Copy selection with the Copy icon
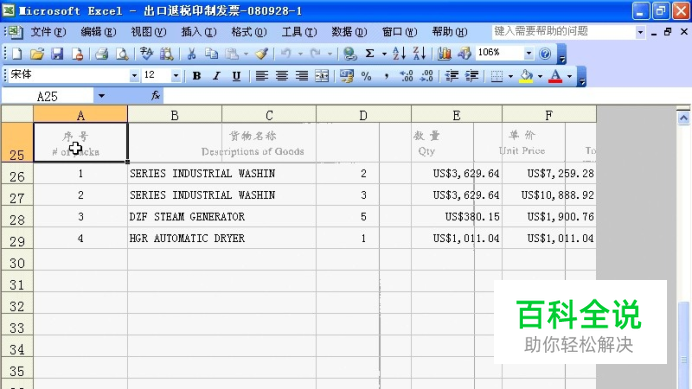Viewport: 692px width, 389px height. click(211, 54)
